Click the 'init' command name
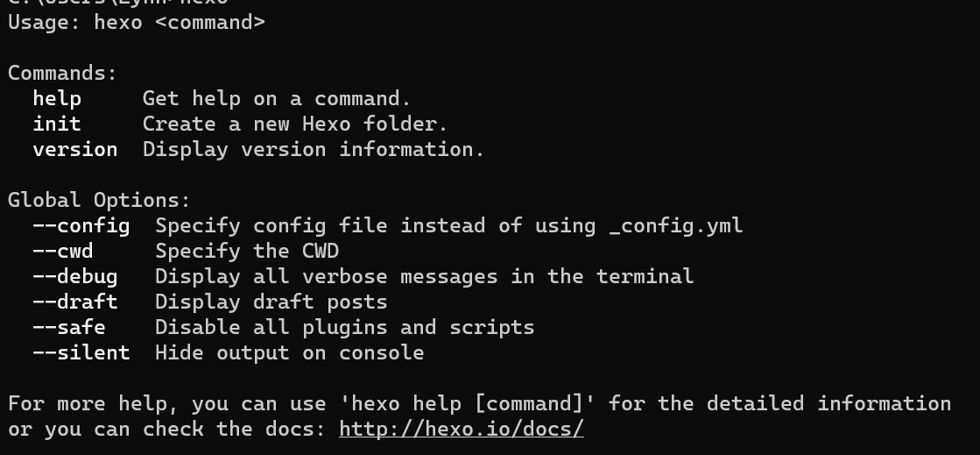 tap(57, 124)
